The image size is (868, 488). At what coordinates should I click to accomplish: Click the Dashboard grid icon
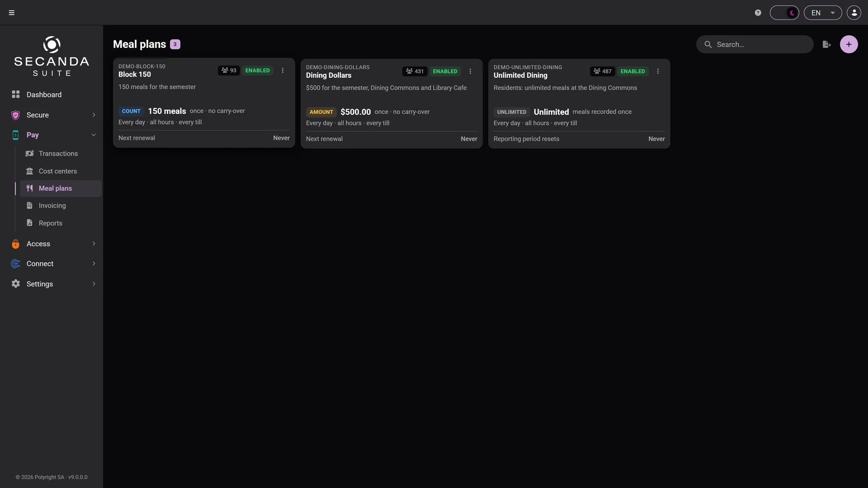pos(16,94)
